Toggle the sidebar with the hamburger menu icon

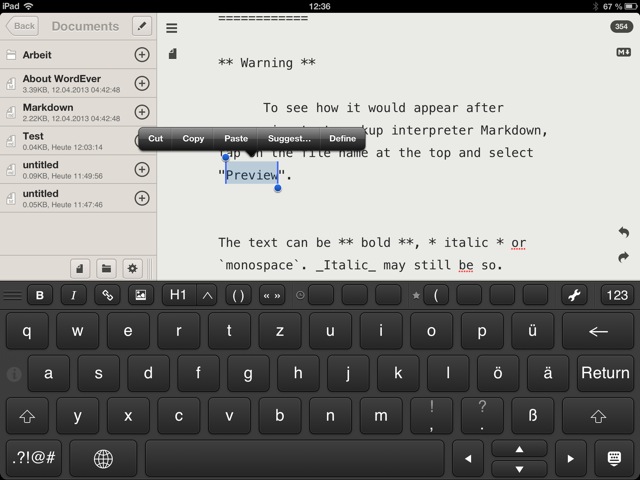(172, 28)
